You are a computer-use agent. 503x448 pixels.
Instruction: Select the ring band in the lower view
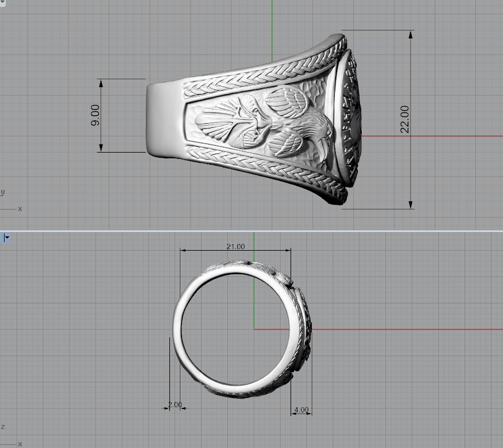coord(242,328)
